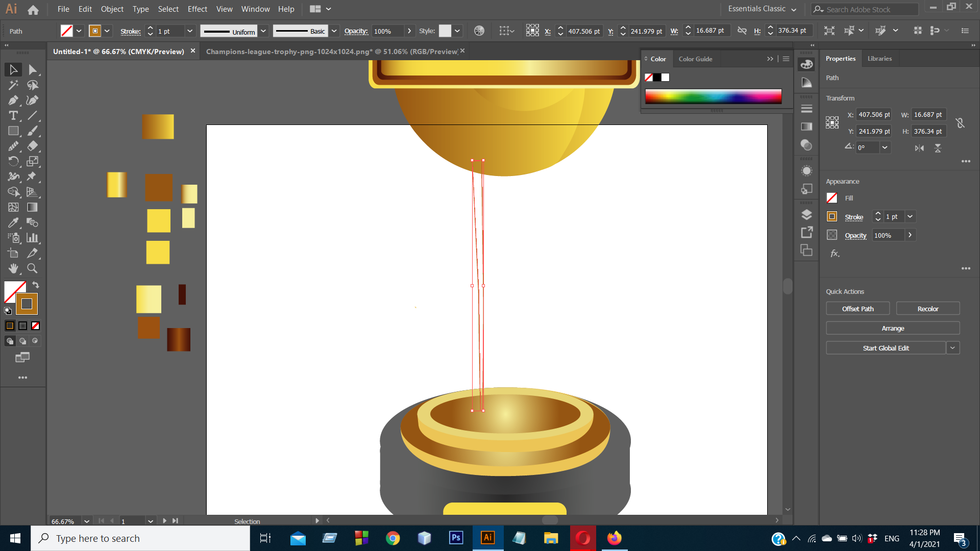Screen dimensions: 980x551
Task: Open the Style dropdown arrow
Action: [x=457, y=31]
